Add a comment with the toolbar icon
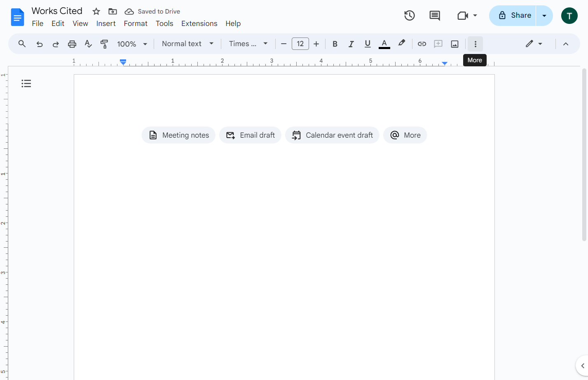588x380 pixels. click(x=438, y=44)
